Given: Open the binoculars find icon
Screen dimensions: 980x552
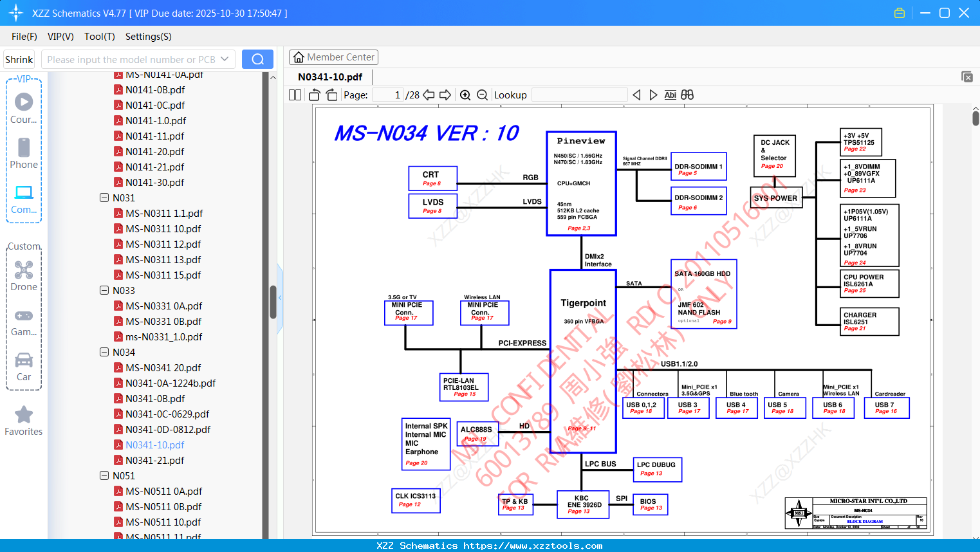Looking at the screenshot, I should [687, 95].
